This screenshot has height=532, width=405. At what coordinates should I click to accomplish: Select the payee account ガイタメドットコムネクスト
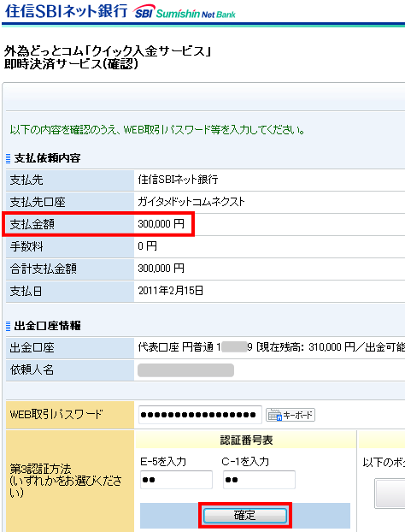[191, 202]
